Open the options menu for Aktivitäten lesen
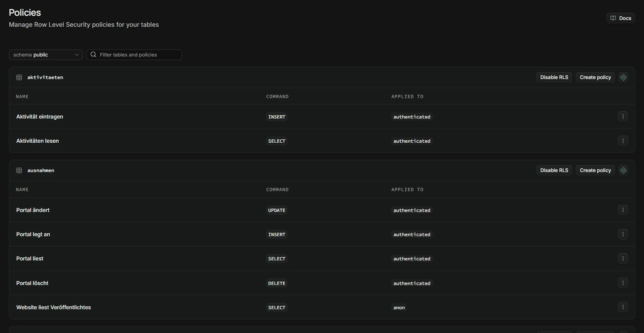 pyautogui.click(x=623, y=141)
